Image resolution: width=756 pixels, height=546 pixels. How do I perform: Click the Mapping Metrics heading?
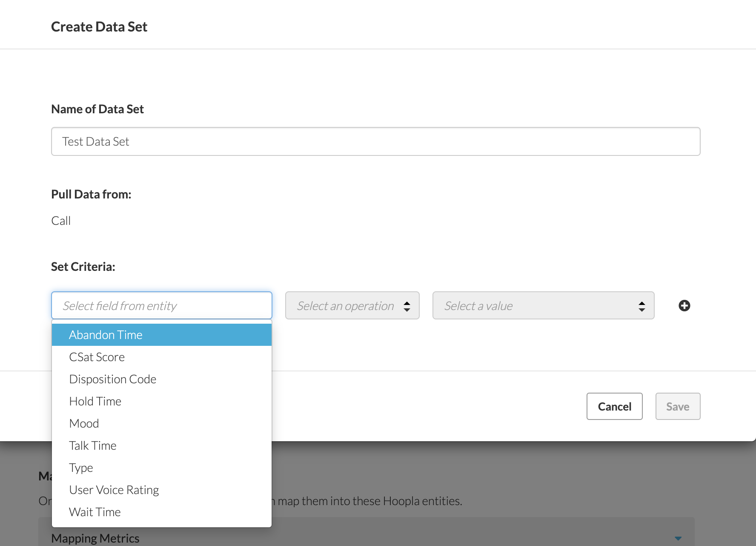point(95,538)
